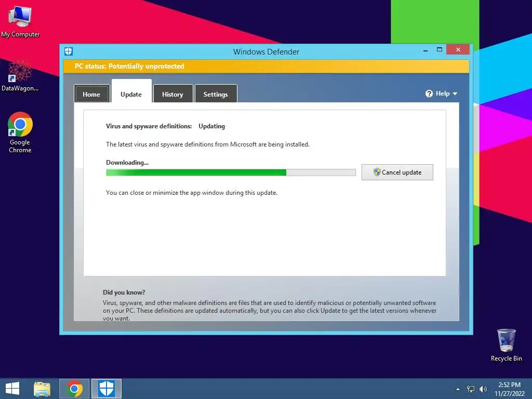Open network status tray icon
The image size is (532, 399).
coord(471,389)
